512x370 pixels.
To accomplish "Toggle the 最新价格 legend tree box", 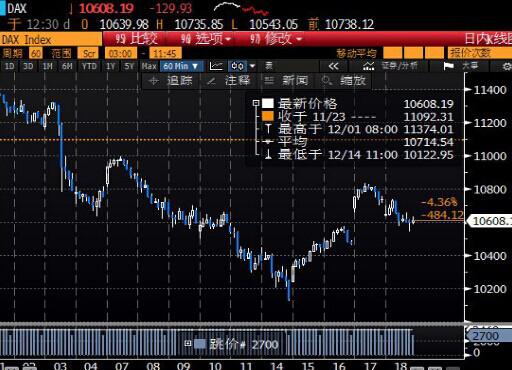I will (x=256, y=103).
